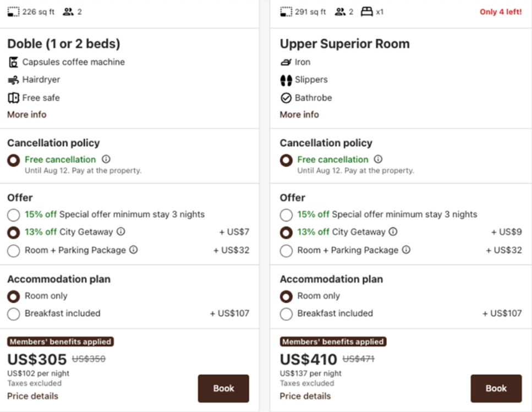The image size is (532, 412).
Task: Open Price details for Upper Superior Room
Action: click(305, 396)
